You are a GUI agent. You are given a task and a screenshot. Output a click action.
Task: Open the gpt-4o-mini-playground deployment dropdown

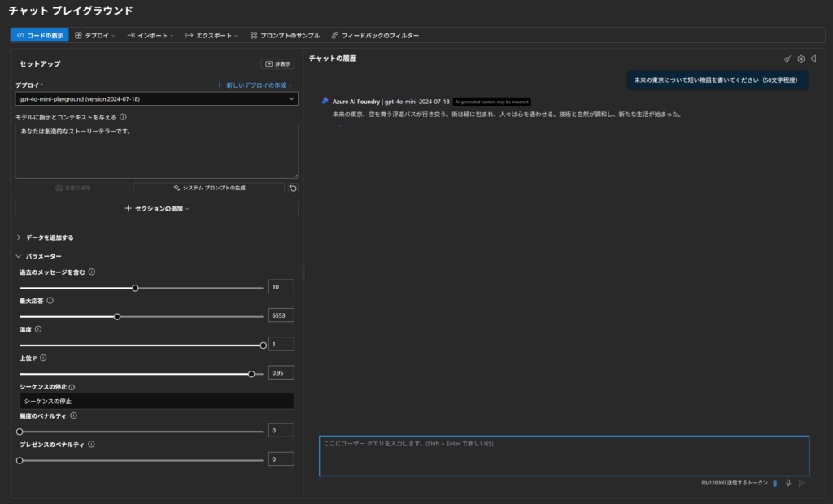click(x=156, y=98)
